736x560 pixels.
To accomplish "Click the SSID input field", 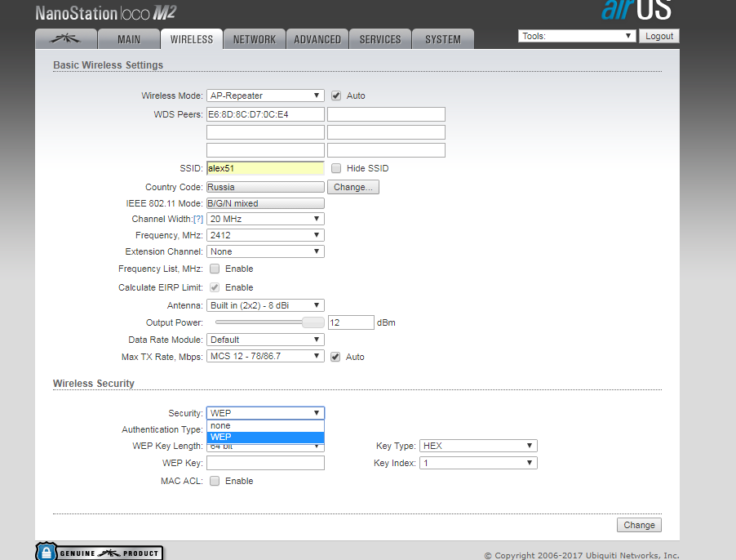I will 265,168.
